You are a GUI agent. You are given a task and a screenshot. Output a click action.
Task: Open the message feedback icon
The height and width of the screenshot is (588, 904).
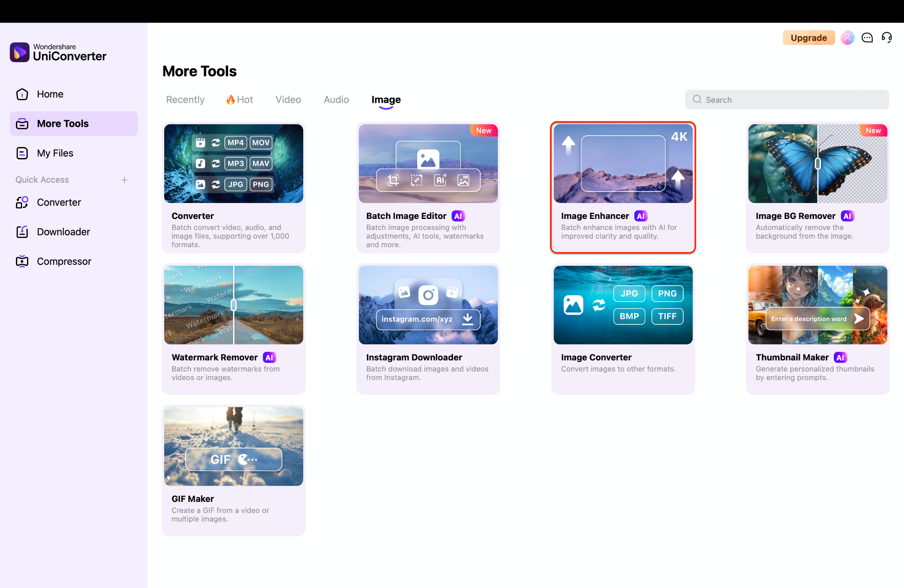point(867,38)
